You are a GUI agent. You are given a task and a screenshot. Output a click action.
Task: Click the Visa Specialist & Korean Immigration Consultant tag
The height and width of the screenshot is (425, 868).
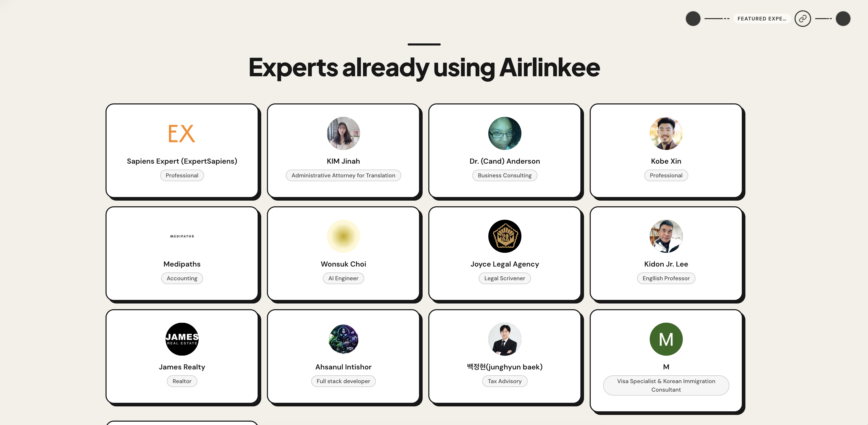[x=666, y=385]
